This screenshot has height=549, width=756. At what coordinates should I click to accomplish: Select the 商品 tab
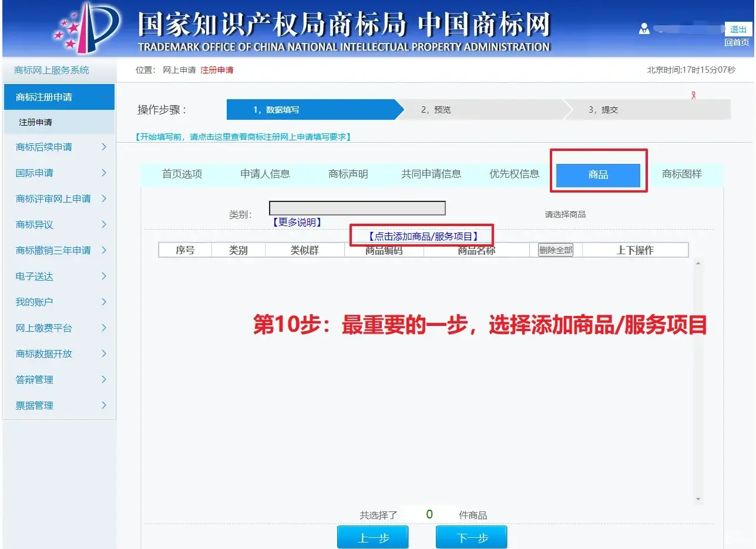click(598, 175)
